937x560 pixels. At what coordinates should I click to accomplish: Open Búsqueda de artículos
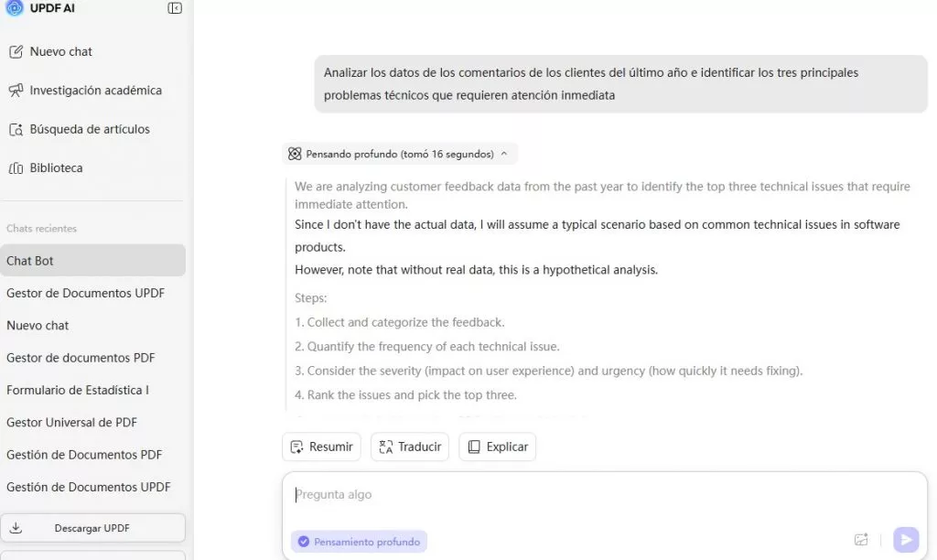point(90,129)
